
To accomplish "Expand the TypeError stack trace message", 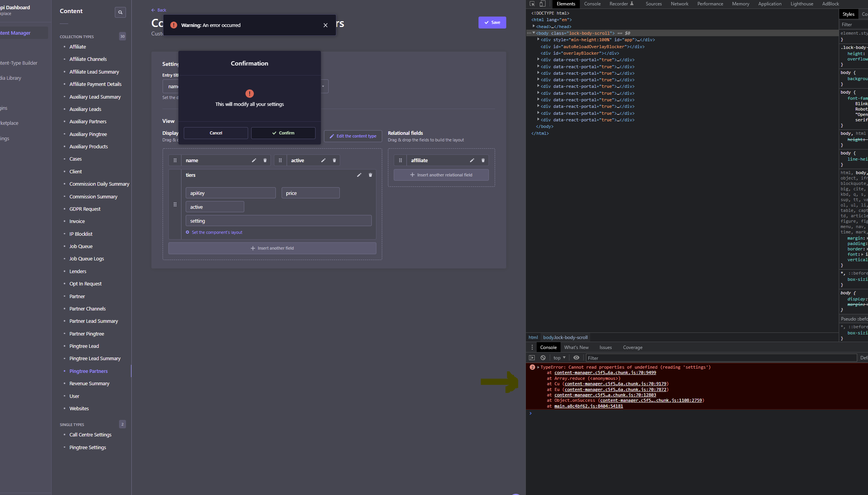I will pyautogui.click(x=538, y=367).
